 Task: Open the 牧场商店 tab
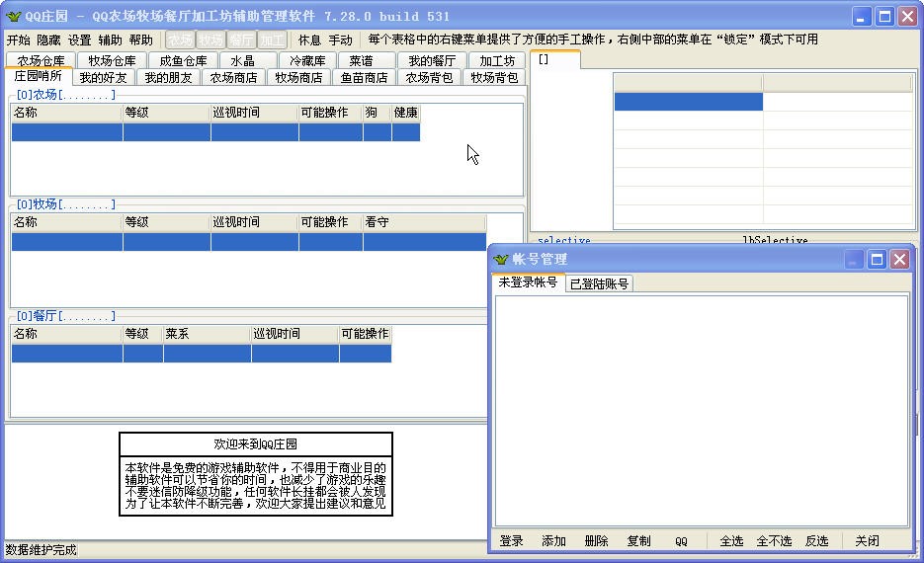pyautogui.click(x=298, y=78)
